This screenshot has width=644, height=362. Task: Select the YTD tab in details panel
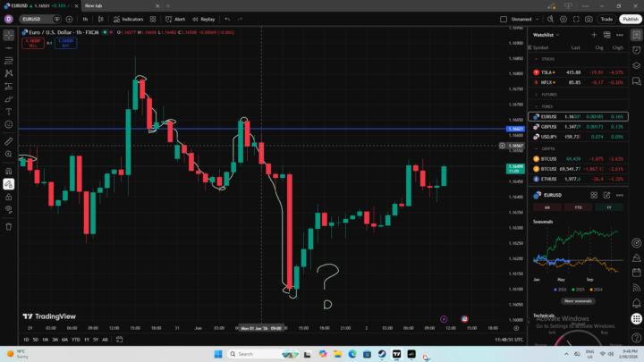click(578, 207)
